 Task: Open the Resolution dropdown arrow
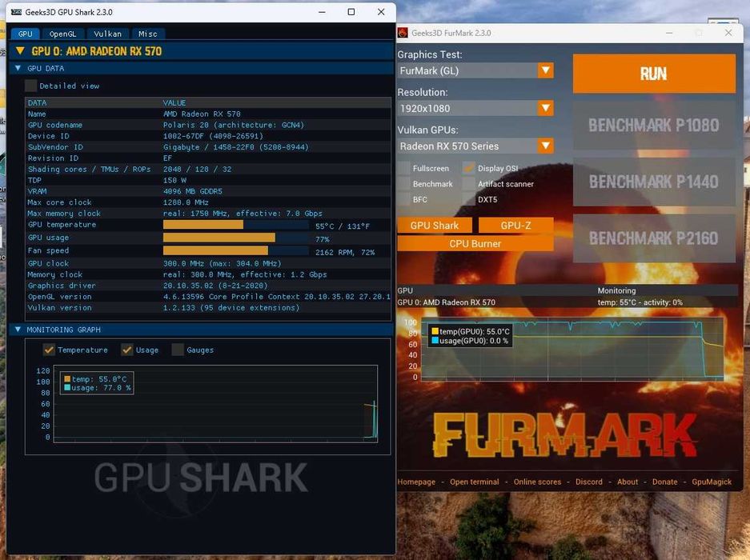[545, 109]
